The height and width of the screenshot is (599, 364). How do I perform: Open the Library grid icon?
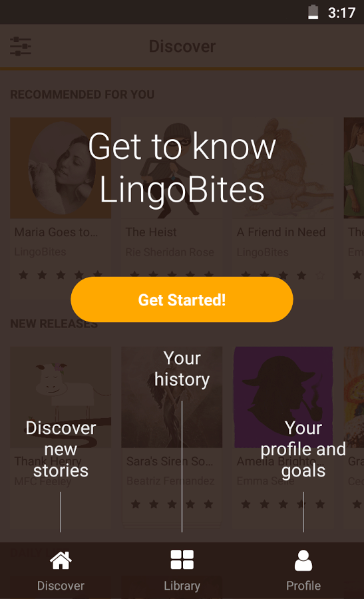182,560
